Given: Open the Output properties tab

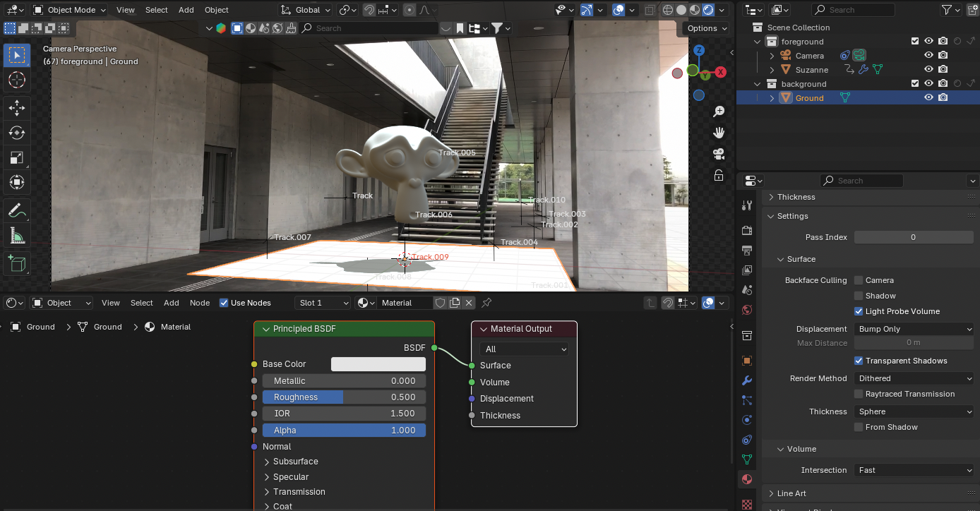Looking at the screenshot, I should 747,250.
